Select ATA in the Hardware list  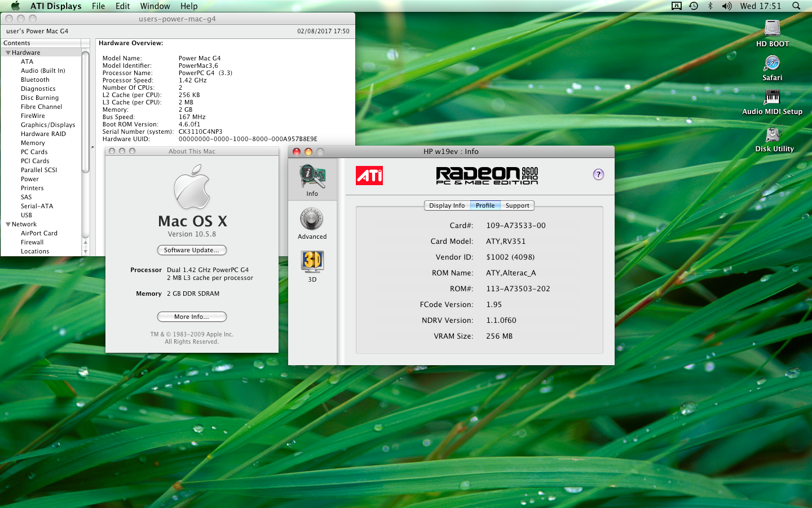(27, 62)
